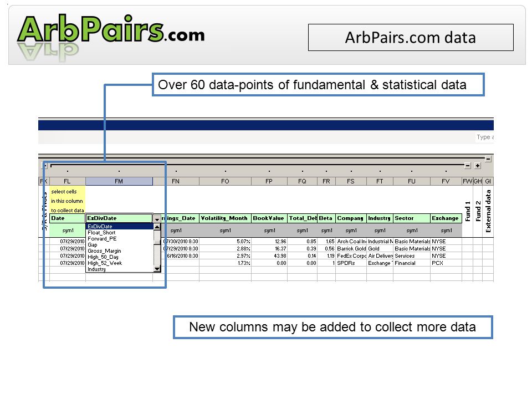Click the SPDRs company cell
This screenshot has width=532, height=399.
point(351,263)
